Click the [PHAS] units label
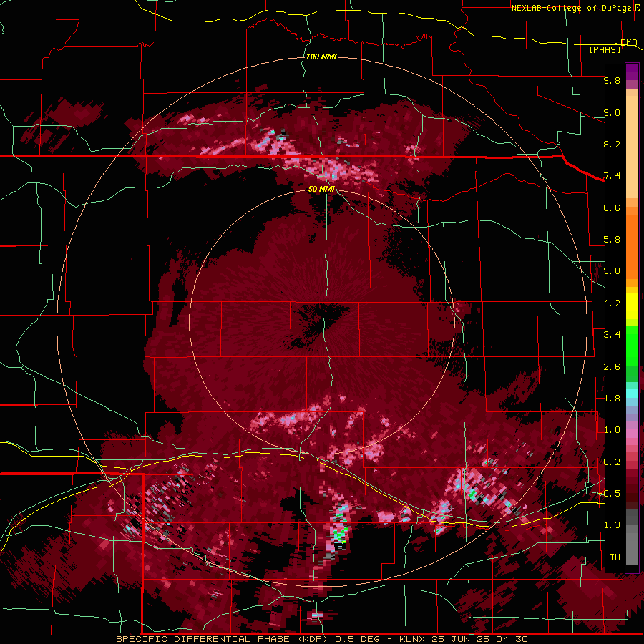Image resolution: width=644 pixels, height=644 pixels. (x=605, y=49)
